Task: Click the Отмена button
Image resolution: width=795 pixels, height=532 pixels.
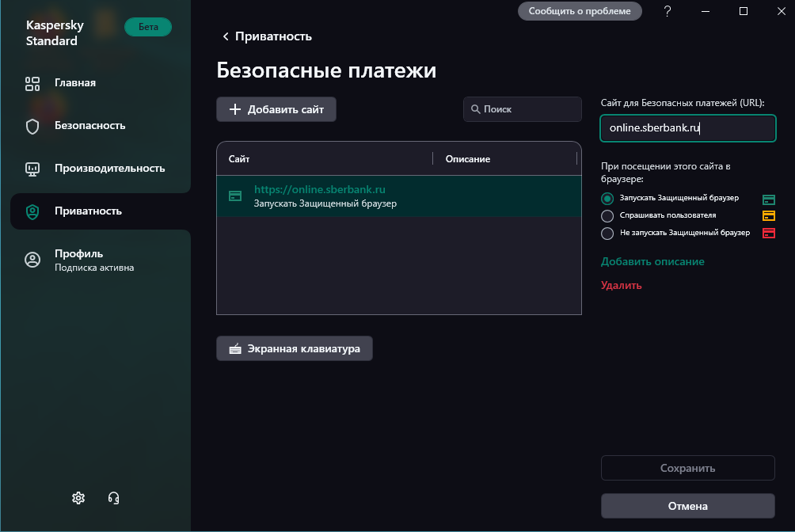Action: pos(688,506)
